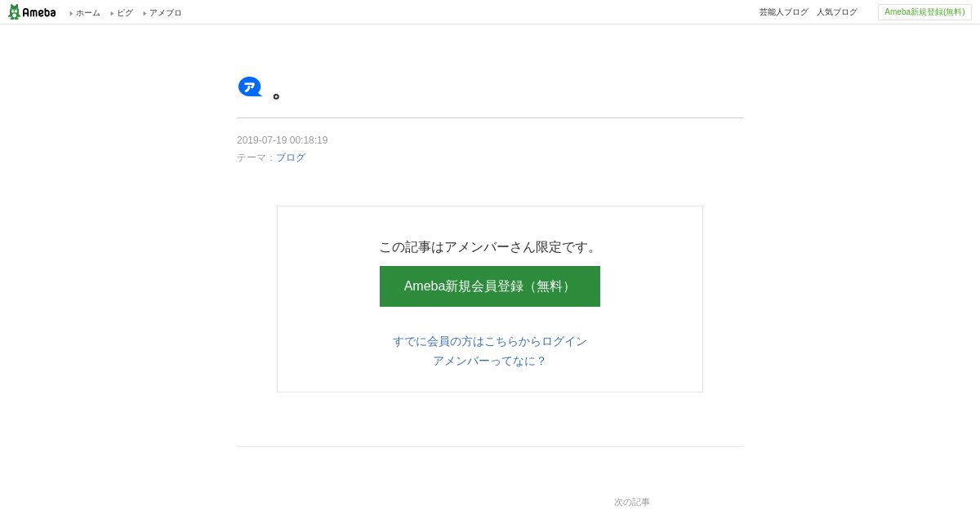980x514 pixels.
Task: Click the blue Amember speech-bubble icon
Action: pyautogui.click(x=250, y=86)
